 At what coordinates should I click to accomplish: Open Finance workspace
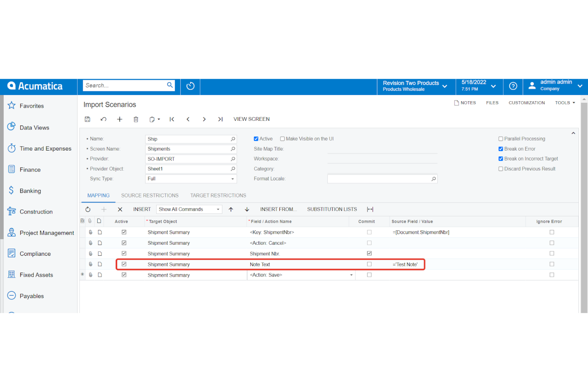pyautogui.click(x=30, y=170)
